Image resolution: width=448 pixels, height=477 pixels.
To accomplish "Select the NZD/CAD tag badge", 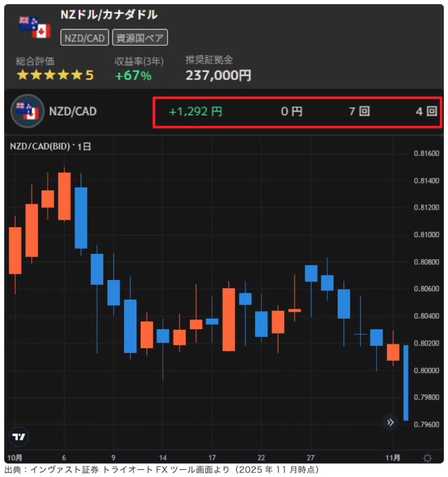I will point(85,38).
